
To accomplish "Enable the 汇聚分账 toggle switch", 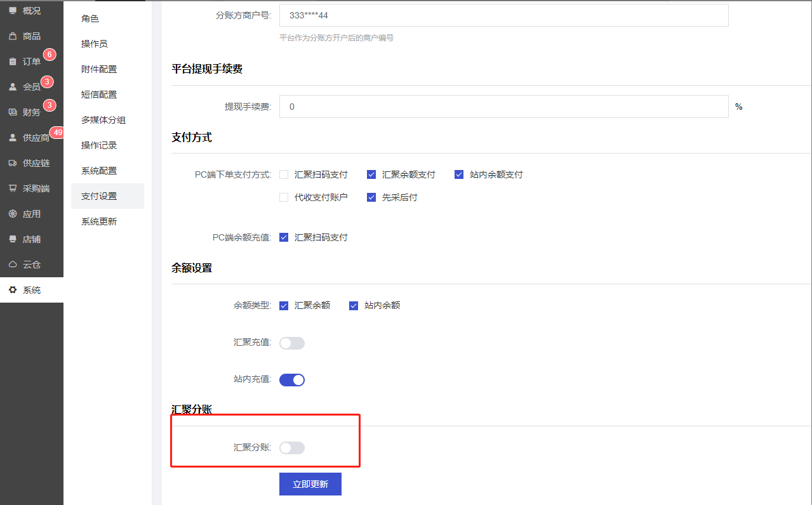I will tap(292, 448).
